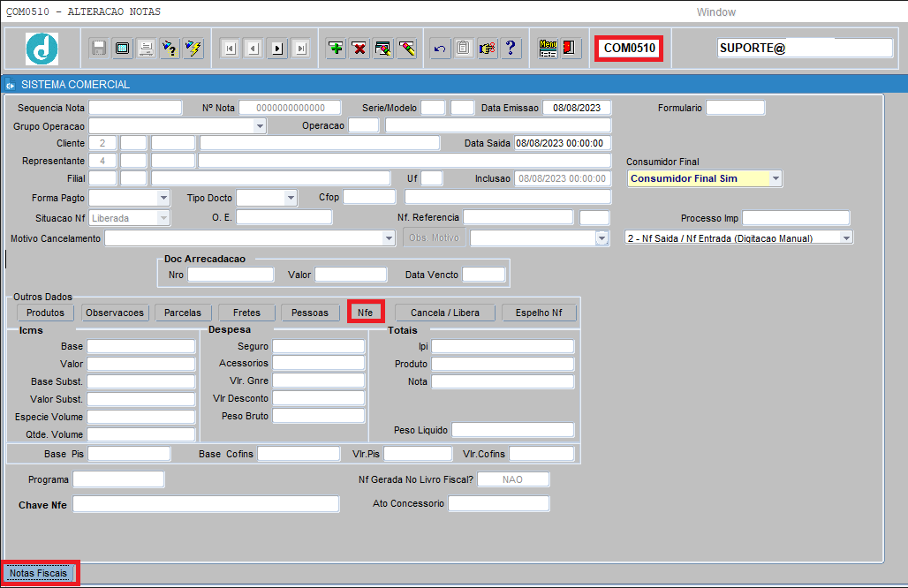Click the teal 'd' logo
Image resolution: width=908 pixels, height=588 pixels.
pos(42,49)
